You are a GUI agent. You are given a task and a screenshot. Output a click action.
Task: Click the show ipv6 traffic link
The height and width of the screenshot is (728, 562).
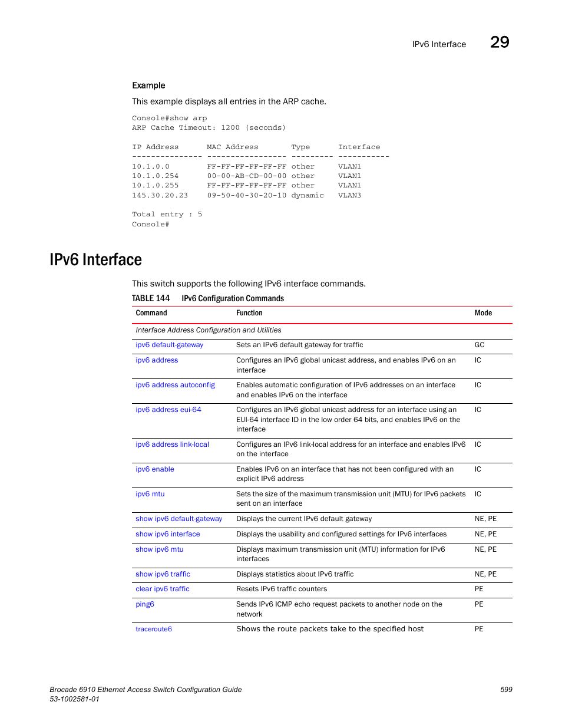coord(163,574)
